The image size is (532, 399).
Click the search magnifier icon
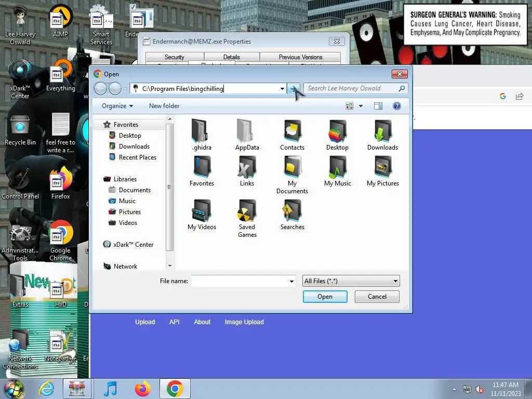pos(402,88)
